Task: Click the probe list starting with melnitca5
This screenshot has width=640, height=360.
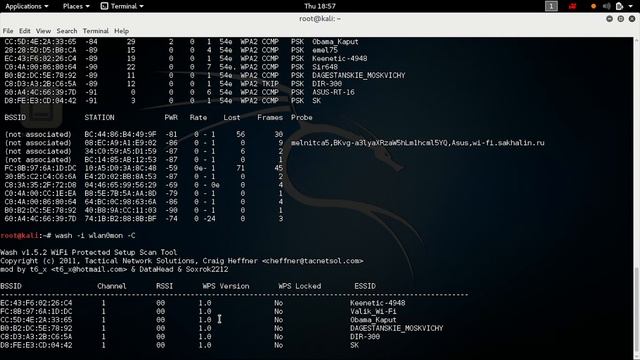Action: point(418,143)
